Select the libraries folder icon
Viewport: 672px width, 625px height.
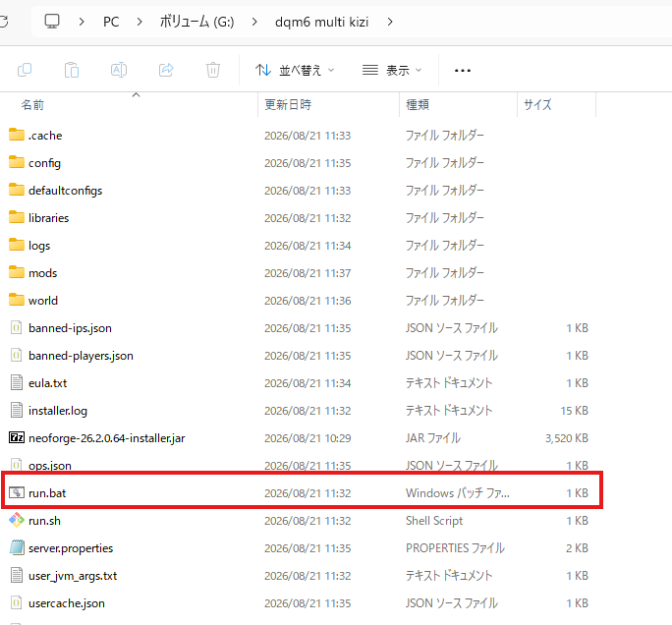coord(17,217)
